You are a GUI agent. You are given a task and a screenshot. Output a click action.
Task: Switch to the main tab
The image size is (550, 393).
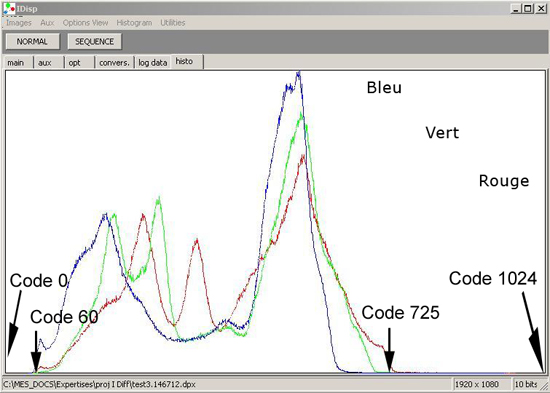click(x=19, y=62)
